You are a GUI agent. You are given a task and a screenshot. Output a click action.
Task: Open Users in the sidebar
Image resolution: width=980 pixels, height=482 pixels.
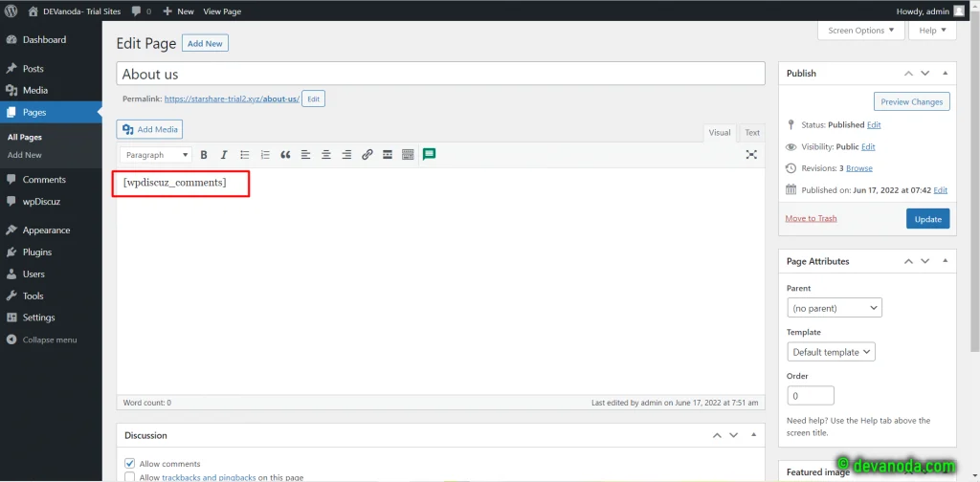[51, 274]
